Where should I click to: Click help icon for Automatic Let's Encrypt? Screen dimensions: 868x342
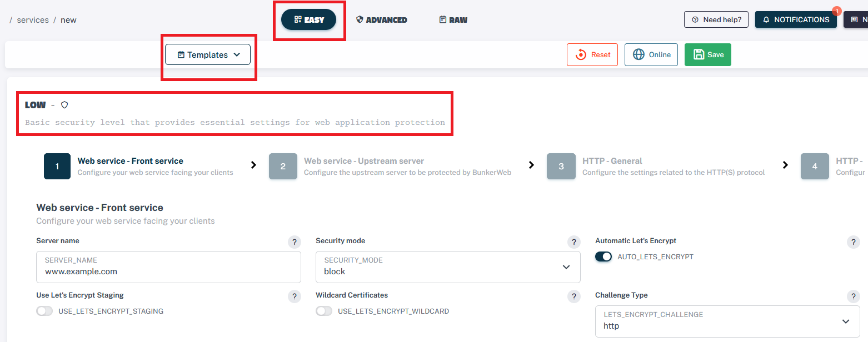click(x=853, y=242)
